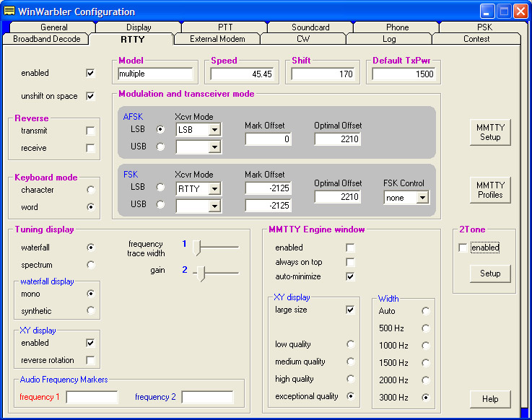
Task: Switch to the PTT tab
Action: tap(225, 27)
